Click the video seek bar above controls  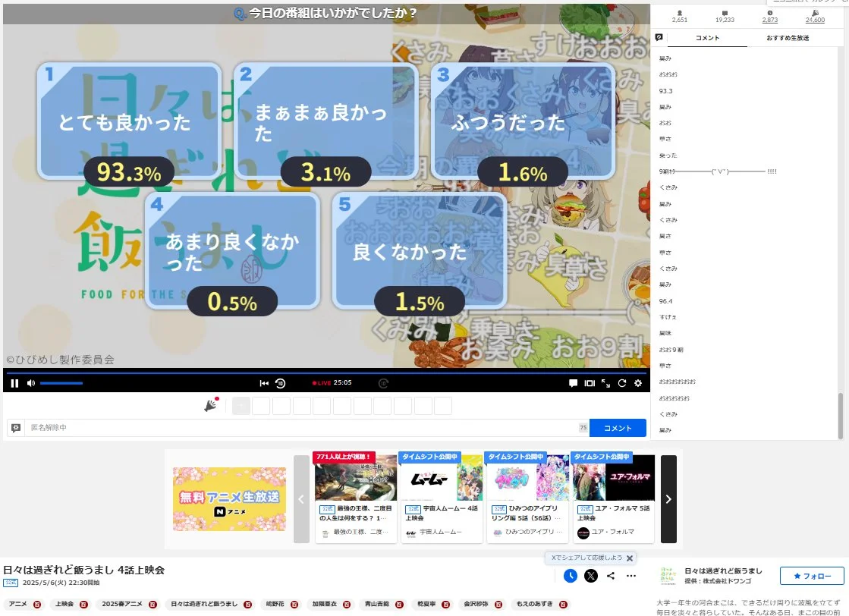click(326, 372)
